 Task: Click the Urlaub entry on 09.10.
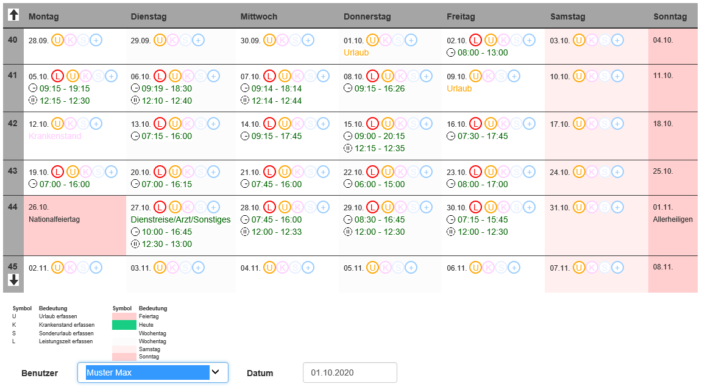tap(459, 89)
